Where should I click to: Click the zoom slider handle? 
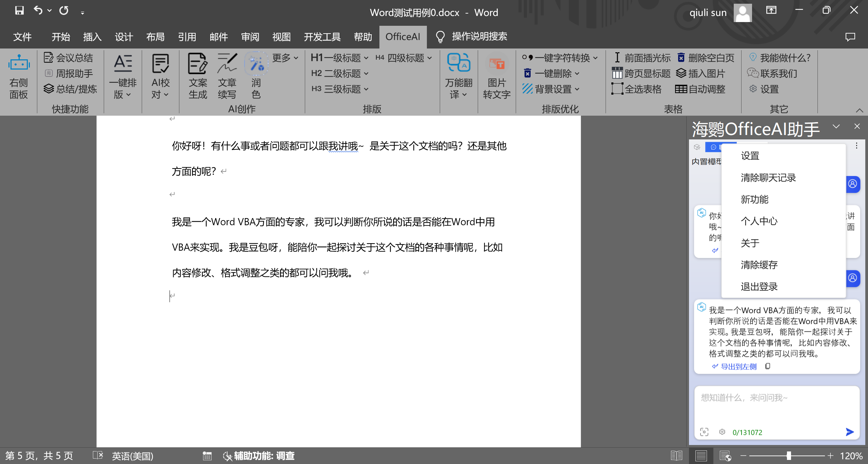(x=789, y=456)
